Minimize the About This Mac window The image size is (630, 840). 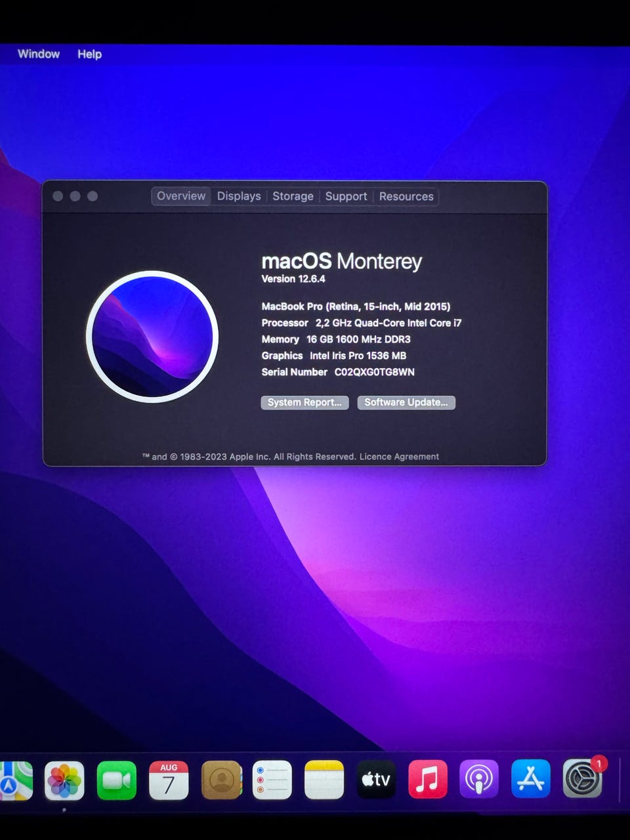tap(75, 196)
